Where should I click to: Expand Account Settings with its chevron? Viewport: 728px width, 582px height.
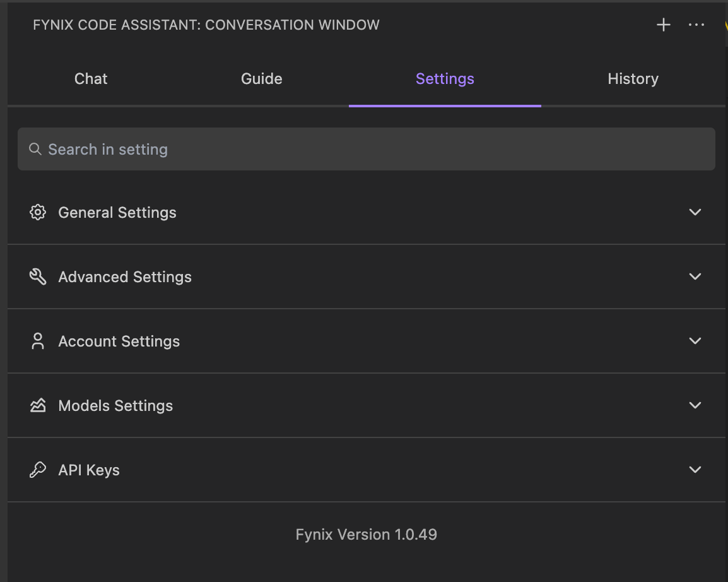point(695,341)
